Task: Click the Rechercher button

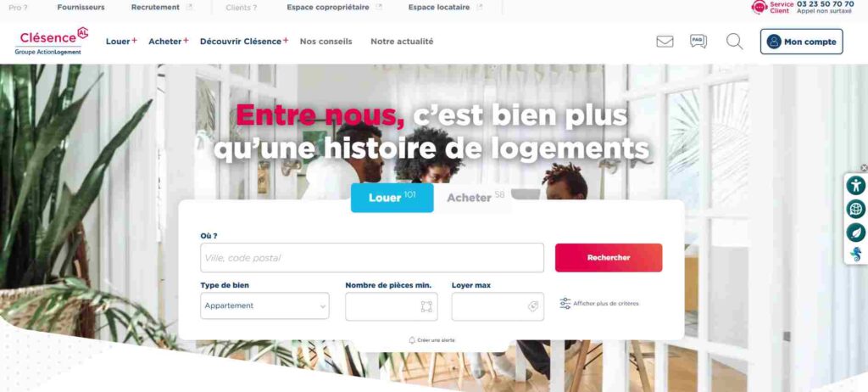Action: pyautogui.click(x=609, y=258)
